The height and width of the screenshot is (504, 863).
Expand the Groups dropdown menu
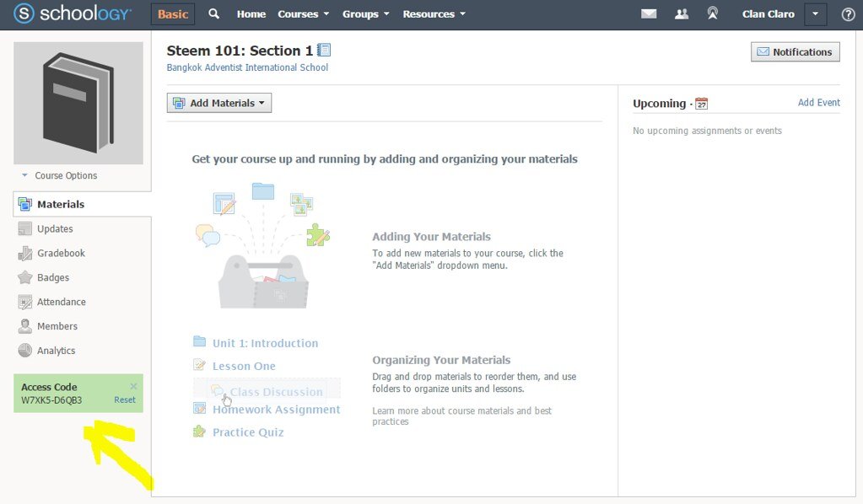(x=365, y=13)
